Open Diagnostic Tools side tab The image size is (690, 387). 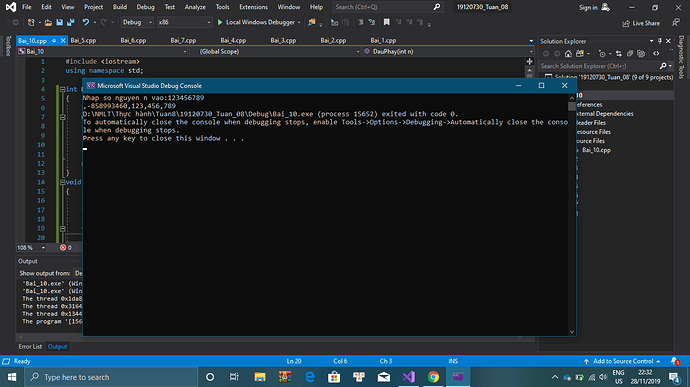pos(681,57)
